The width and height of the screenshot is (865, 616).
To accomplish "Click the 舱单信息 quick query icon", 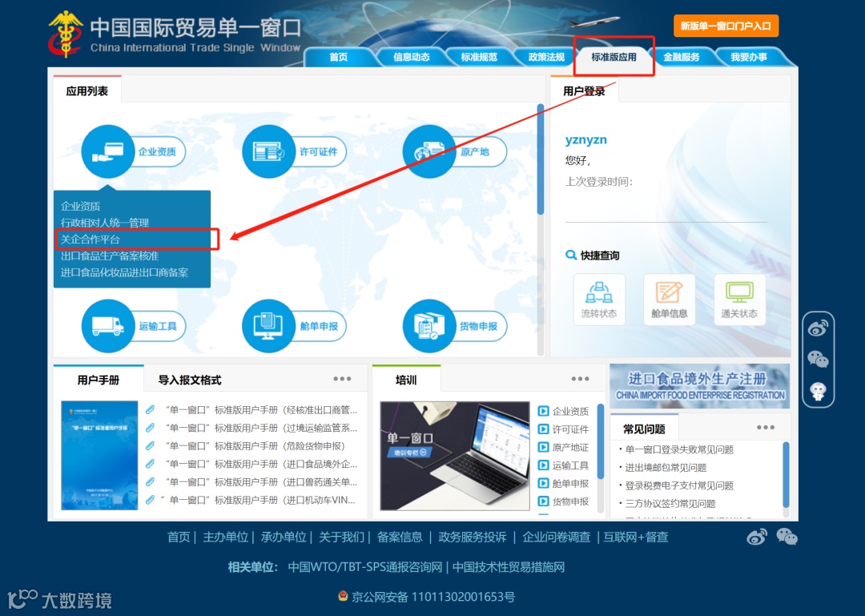I will click(669, 300).
